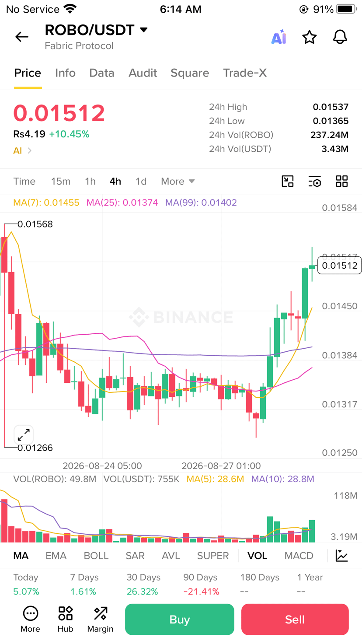Tap the current price 0.01512 headline
This screenshot has height=644, width=362.
[59, 113]
